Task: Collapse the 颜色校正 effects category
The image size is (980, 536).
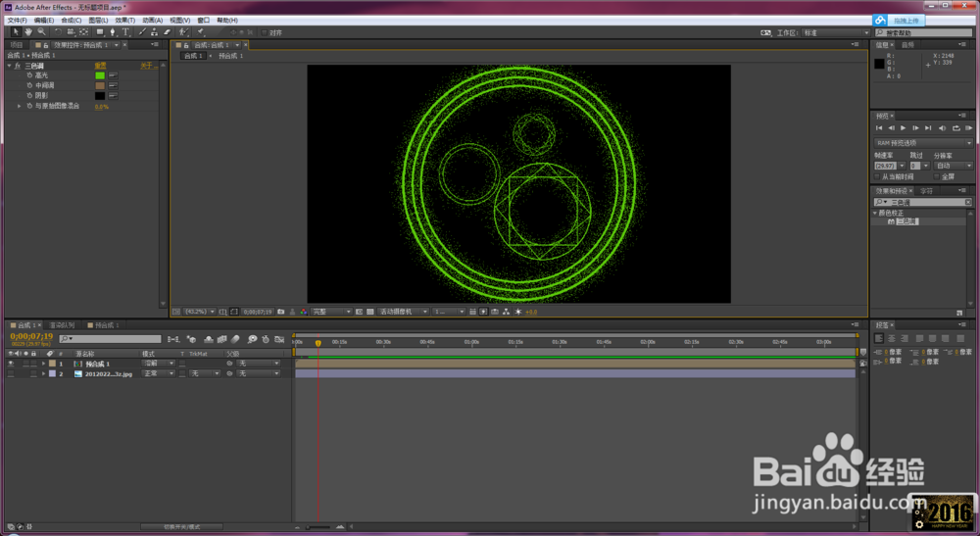Action: pyautogui.click(x=875, y=213)
